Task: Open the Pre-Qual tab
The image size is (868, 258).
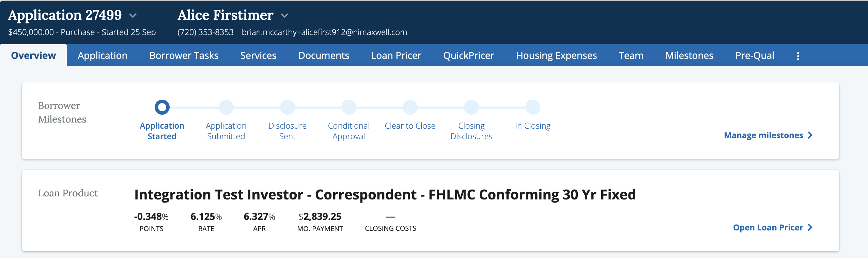Action: (x=755, y=55)
